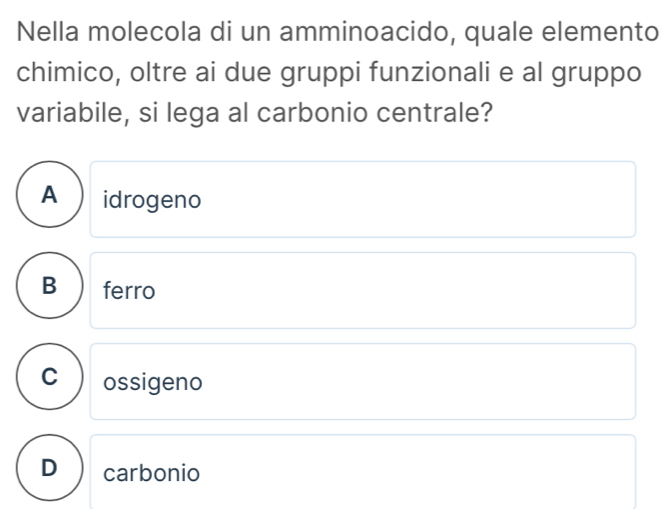Click empty right side of ferro box
This screenshot has height=509, width=669.
(x=450, y=291)
